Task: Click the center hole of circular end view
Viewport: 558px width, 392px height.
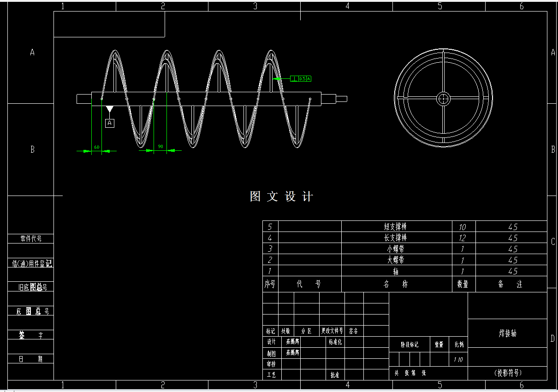Action: (x=443, y=98)
